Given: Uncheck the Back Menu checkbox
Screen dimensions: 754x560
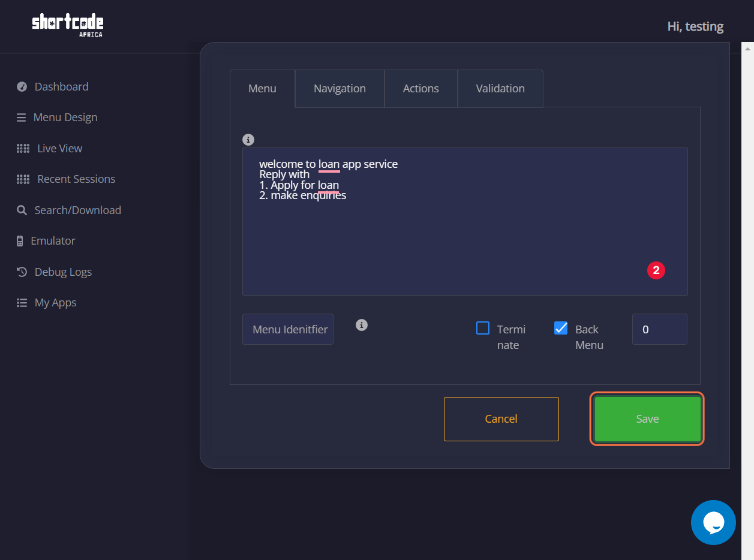Looking at the screenshot, I should [561, 328].
